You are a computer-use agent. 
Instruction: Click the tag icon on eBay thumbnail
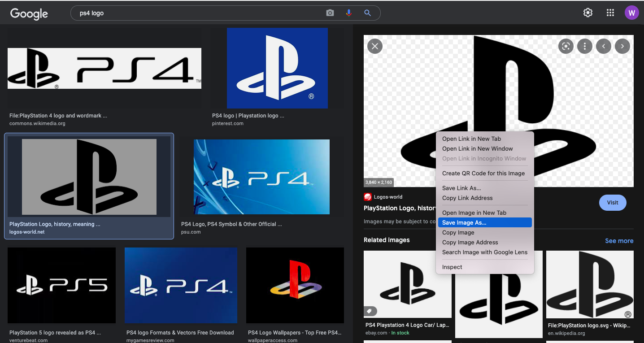tap(370, 311)
